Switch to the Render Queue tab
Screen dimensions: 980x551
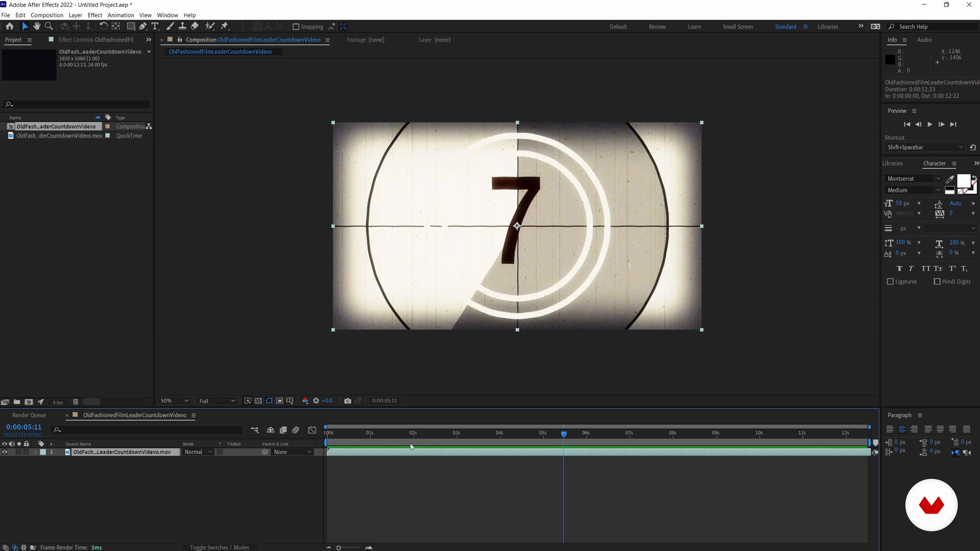[x=29, y=415]
